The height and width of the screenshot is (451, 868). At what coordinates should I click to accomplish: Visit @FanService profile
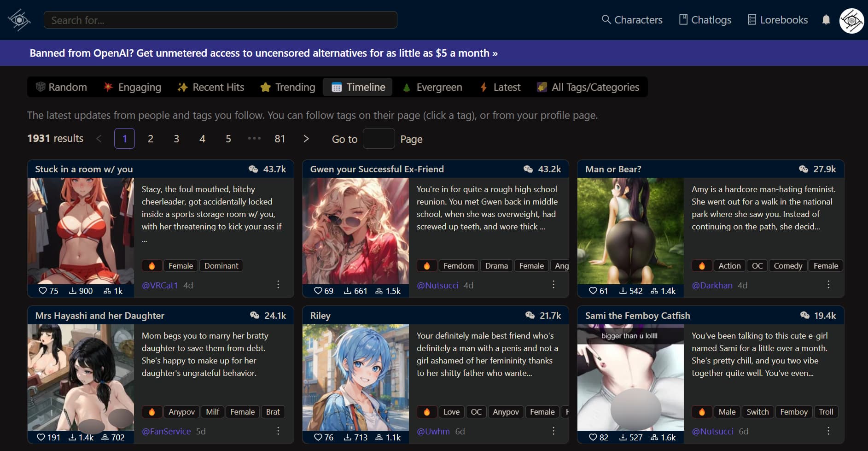coord(166,431)
